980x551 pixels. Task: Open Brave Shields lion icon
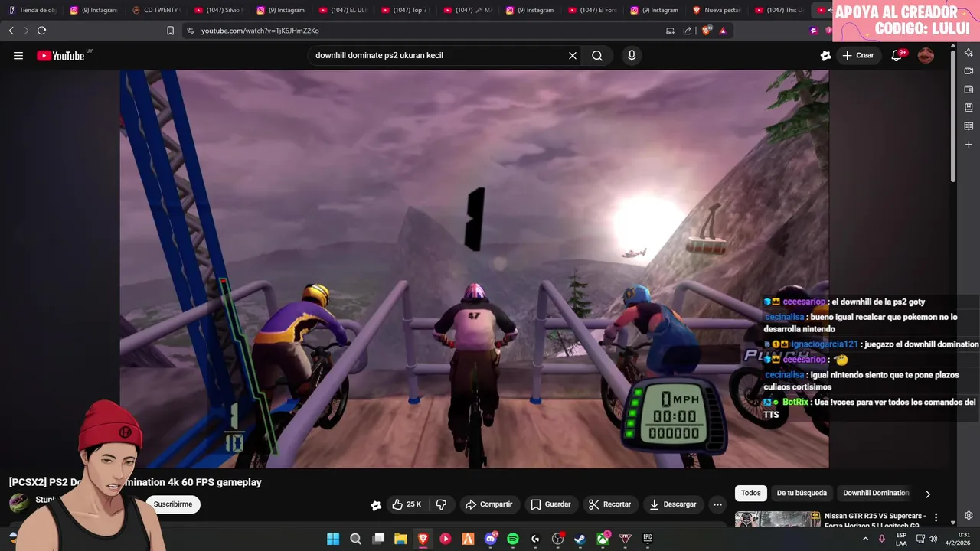point(707,31)
